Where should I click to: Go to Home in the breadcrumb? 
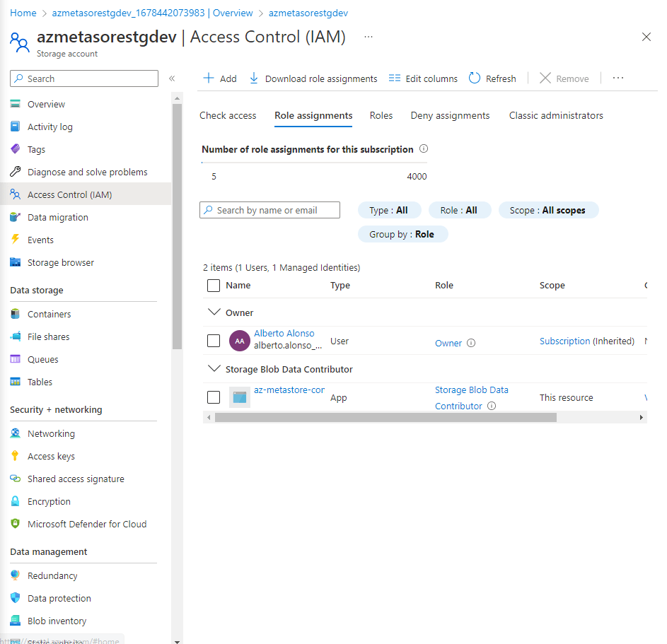pos(23,13)
